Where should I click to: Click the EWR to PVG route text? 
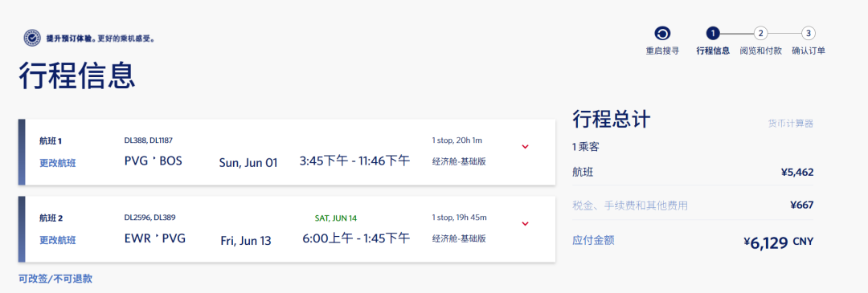tap(155, 238)
